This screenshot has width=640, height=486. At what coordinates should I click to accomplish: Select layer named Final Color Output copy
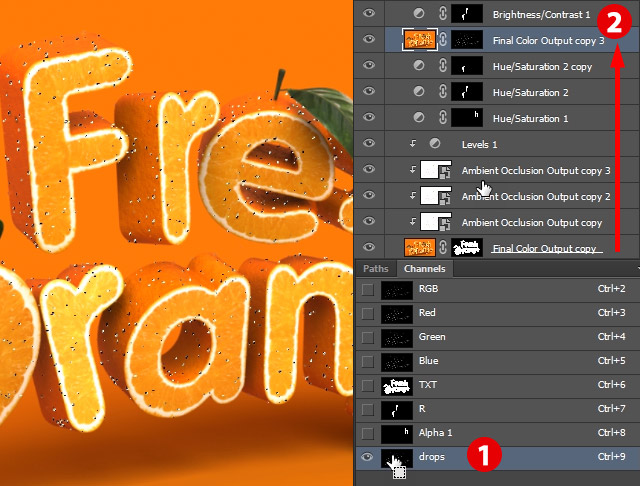point(544,248)
